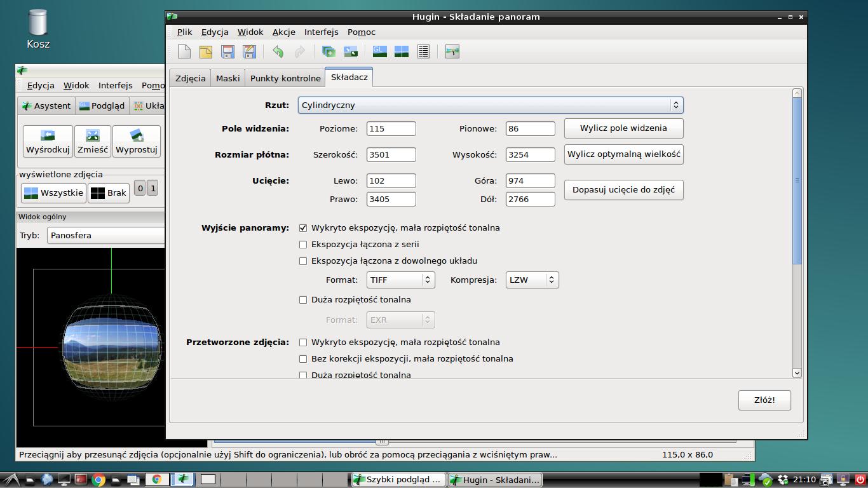This screenshot has width=868, height=488.
Task: Click the New project toolbar icon
Action: coord(184,52)
